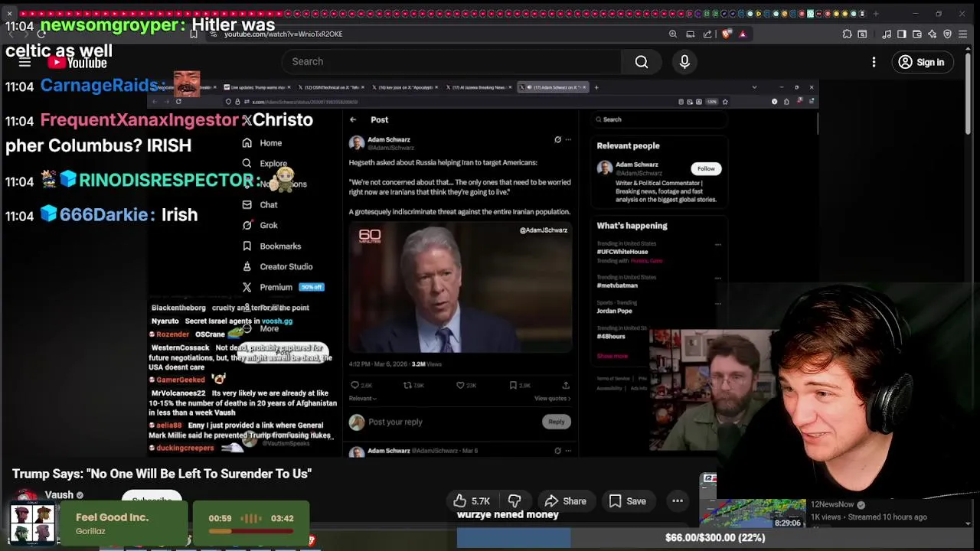The width and height of the screenshot is (980, 551).
Task: Click the Grok explain icon on the post
Action: point(557,140)
